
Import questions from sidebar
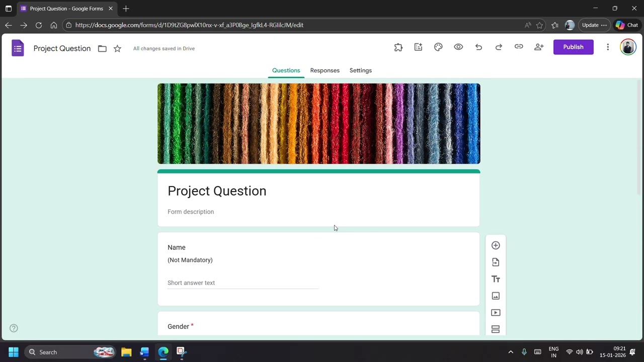pyautogui.click(x=496, y=262)
